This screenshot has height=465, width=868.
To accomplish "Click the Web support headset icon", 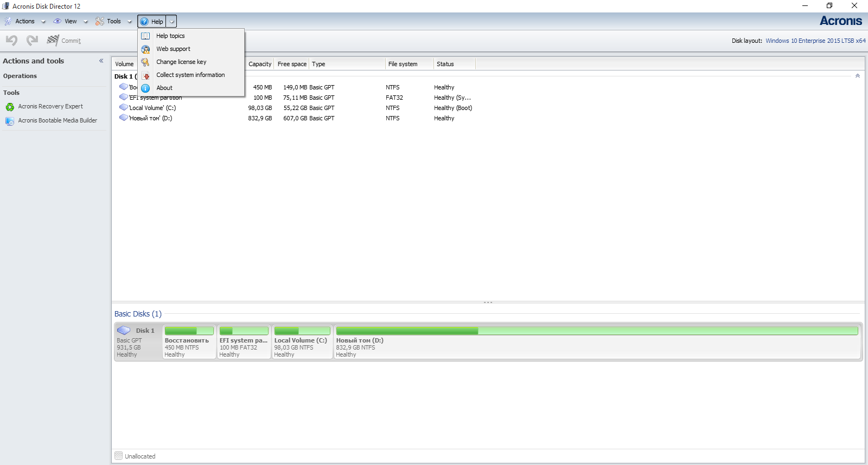I will click(x=145, y=49).
